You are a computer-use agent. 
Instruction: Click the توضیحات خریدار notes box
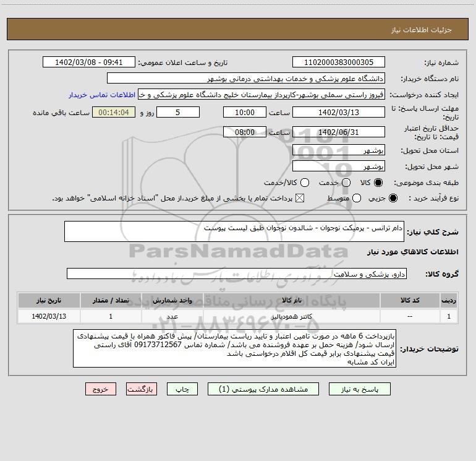pyautogui.click(x=234, y=348)
